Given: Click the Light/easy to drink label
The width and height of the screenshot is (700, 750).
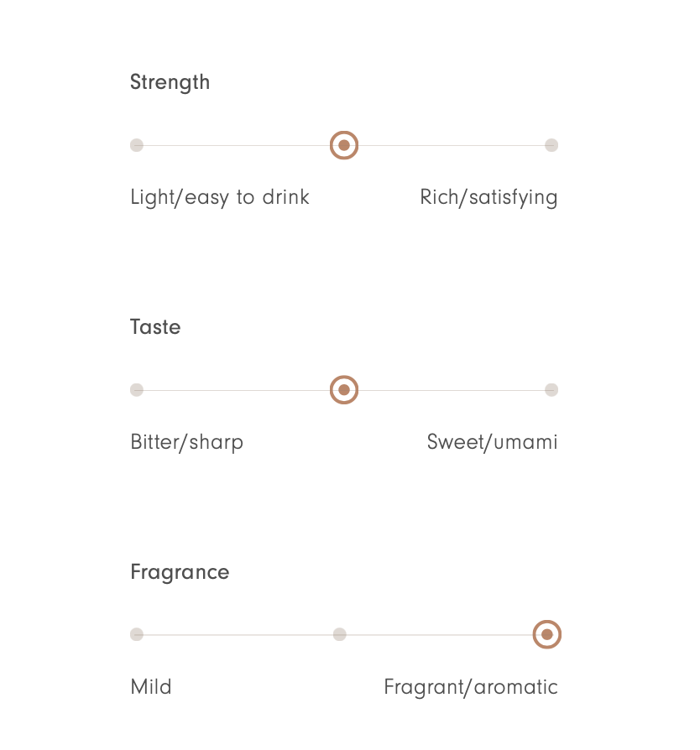Looking at the screenshot, I should click(x=220, y=197).
